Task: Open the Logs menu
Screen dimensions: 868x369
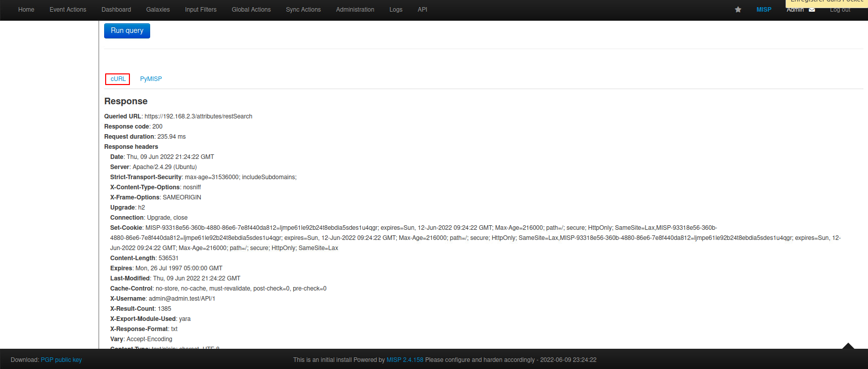Action: click(x=396, y=10)
